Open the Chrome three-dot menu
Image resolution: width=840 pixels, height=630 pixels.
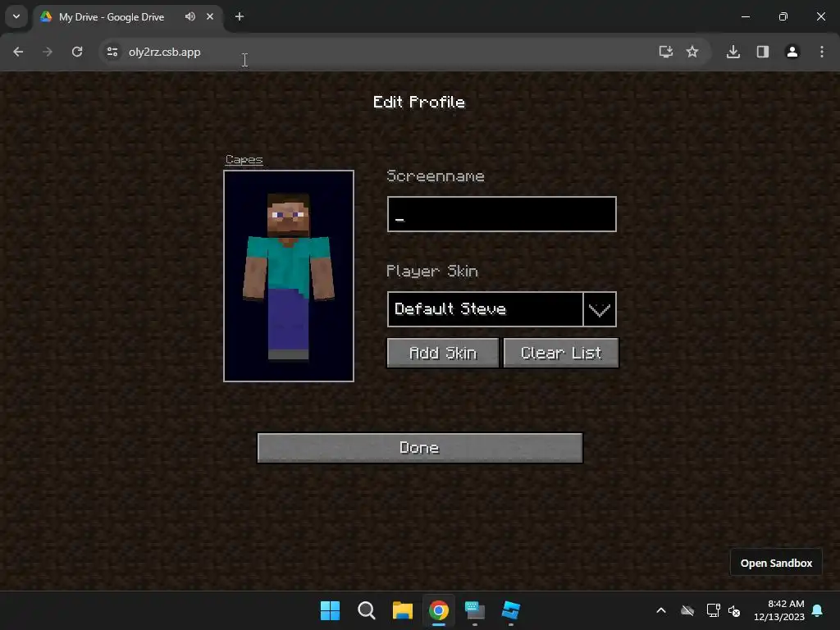point(822,52)
